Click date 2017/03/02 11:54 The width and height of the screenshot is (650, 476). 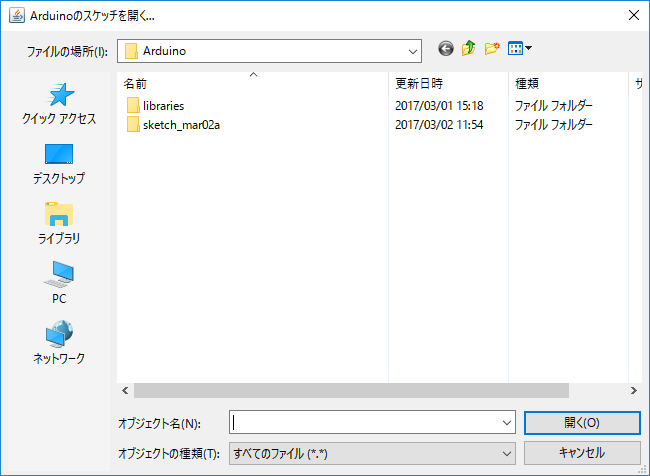pos(439,125)
